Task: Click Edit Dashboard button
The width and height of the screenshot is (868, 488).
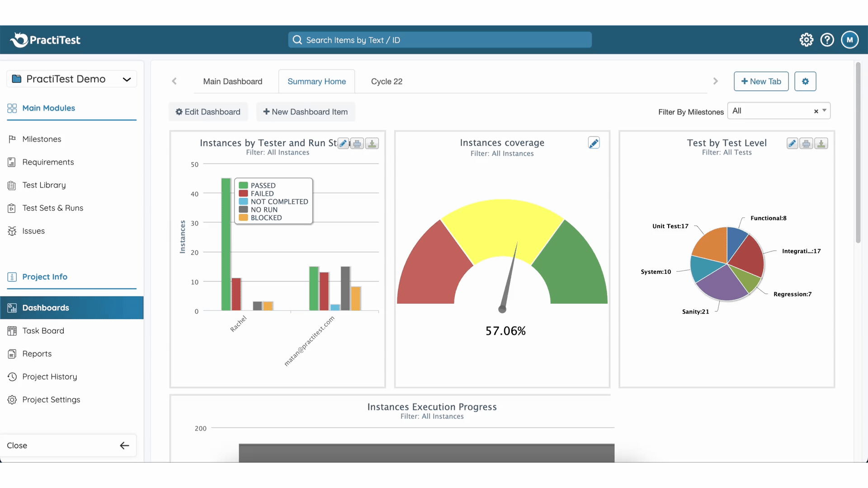Action: pos(208,112)
